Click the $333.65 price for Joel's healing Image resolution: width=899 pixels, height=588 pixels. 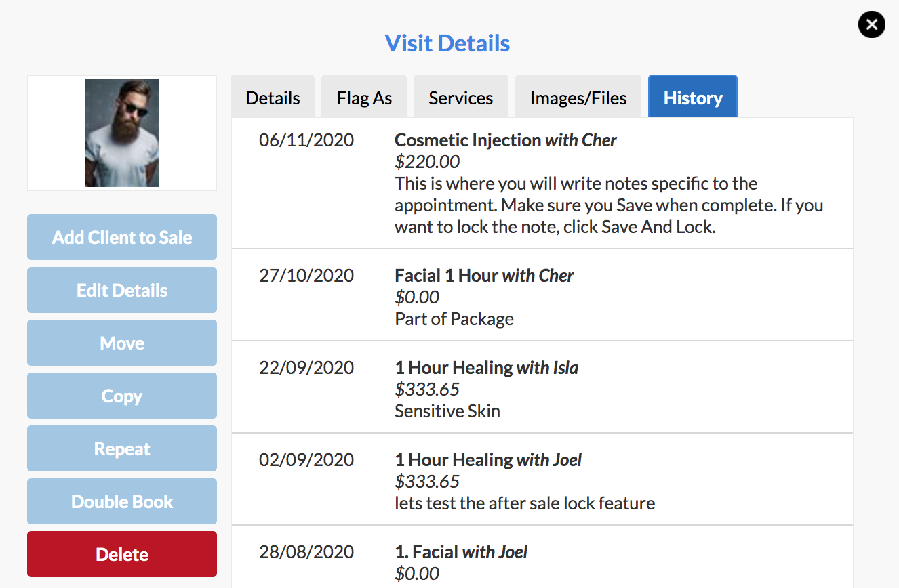point(427,482)
